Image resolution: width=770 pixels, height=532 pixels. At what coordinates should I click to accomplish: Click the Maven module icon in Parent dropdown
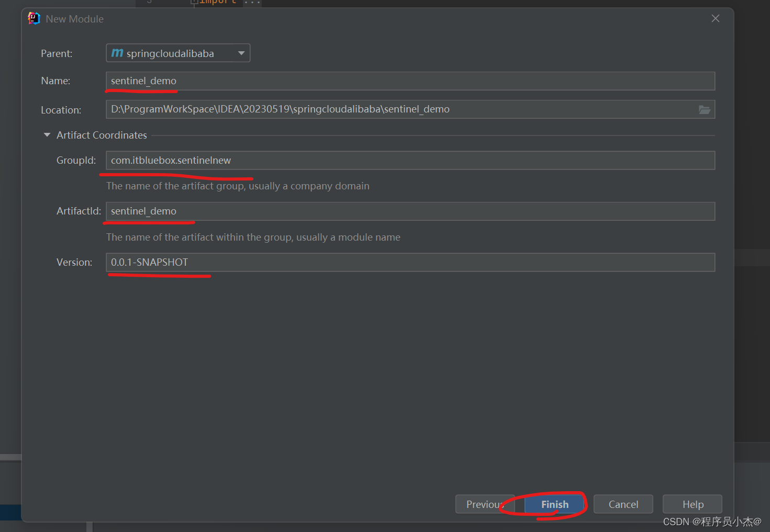(x=117, y=53)
